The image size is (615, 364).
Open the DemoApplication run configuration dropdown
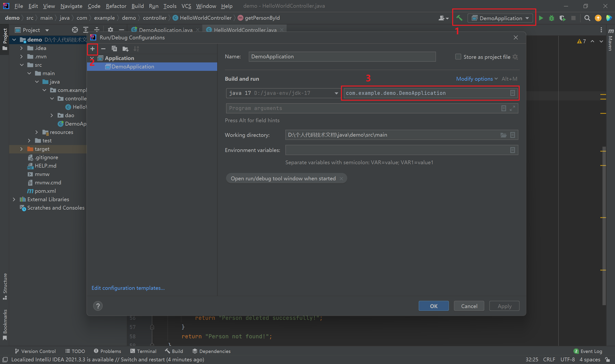coord(500,18)
